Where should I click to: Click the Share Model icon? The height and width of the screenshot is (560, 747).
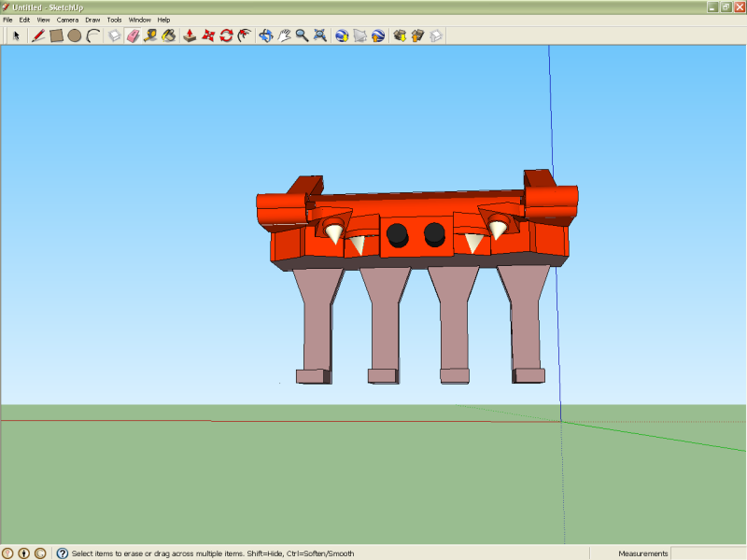pyautogui.click(x=417, y=35)
